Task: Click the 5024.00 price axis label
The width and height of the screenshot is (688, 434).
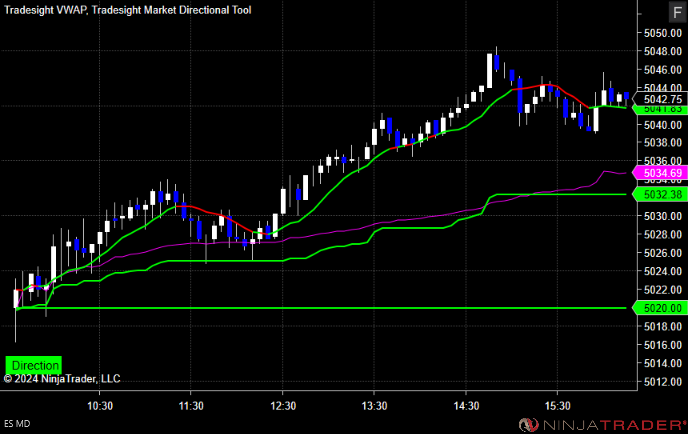Action: pos(663,271)
